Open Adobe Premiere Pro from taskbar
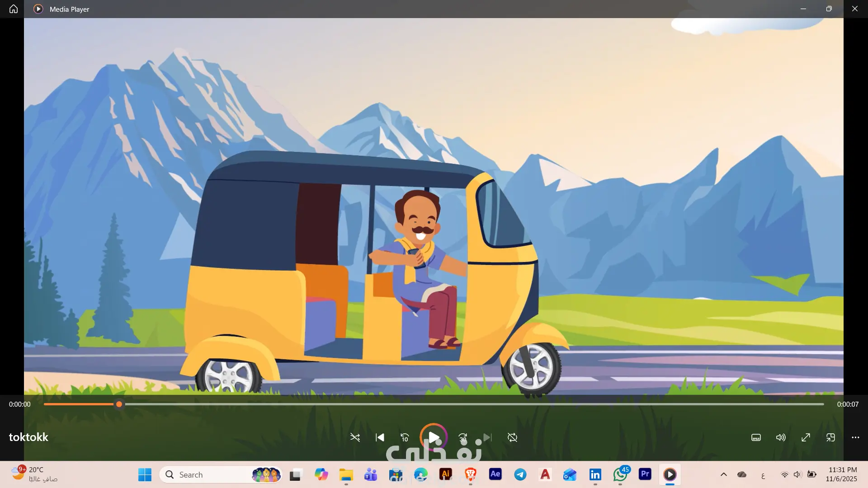Image resolution: width=868 pixels, height=488 pixels. click(x=645, y=474)
